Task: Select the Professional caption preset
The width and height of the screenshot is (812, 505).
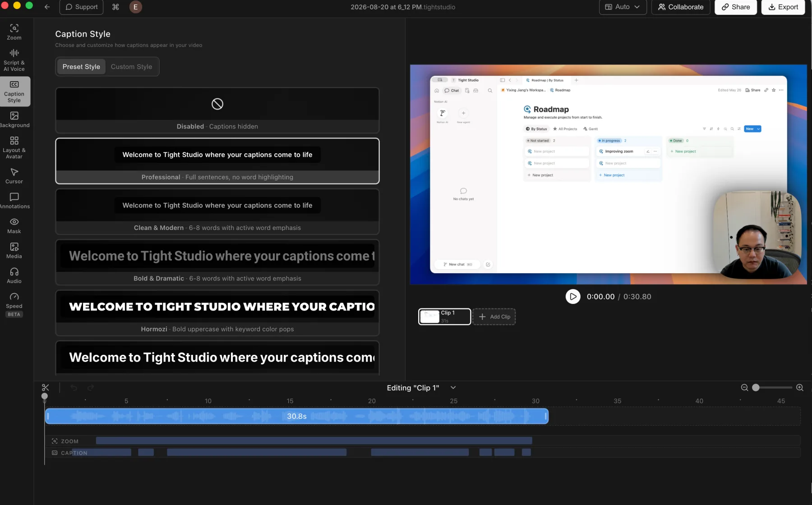Action: click(x=217, y=161)
